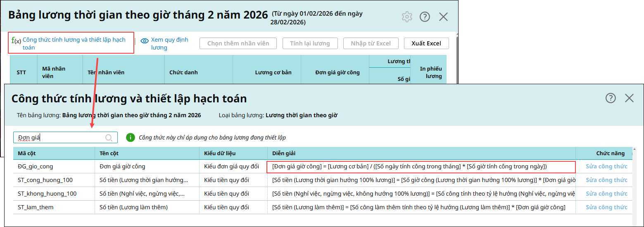Click the f(x) formula icon
This screenshot has width=644, height=227.
[16, 40]
